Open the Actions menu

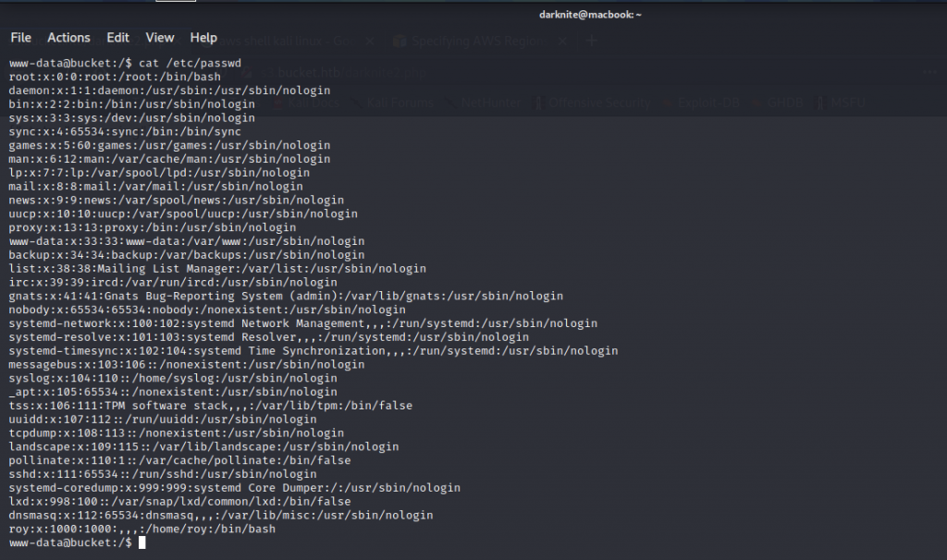tap(68, 38)
